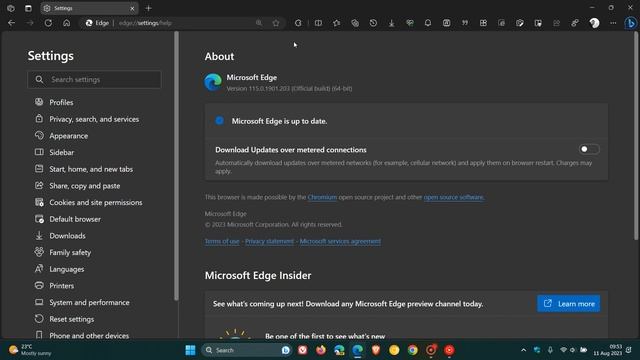Viewport: 640px width, 360px height.
Task: Zoom using the magnifier icon in the address bar
Action: coord(259,23)
